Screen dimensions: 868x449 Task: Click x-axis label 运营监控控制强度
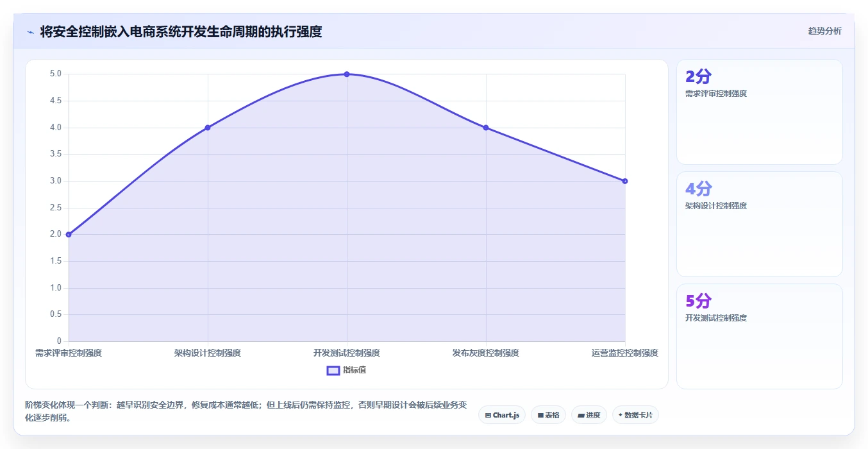(625, 353)
